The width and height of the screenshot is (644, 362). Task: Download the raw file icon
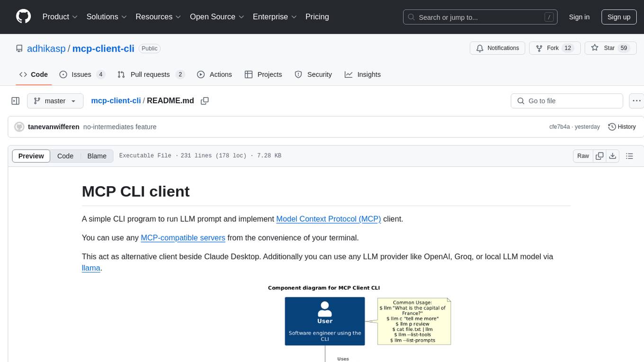[x=612, y=156]
